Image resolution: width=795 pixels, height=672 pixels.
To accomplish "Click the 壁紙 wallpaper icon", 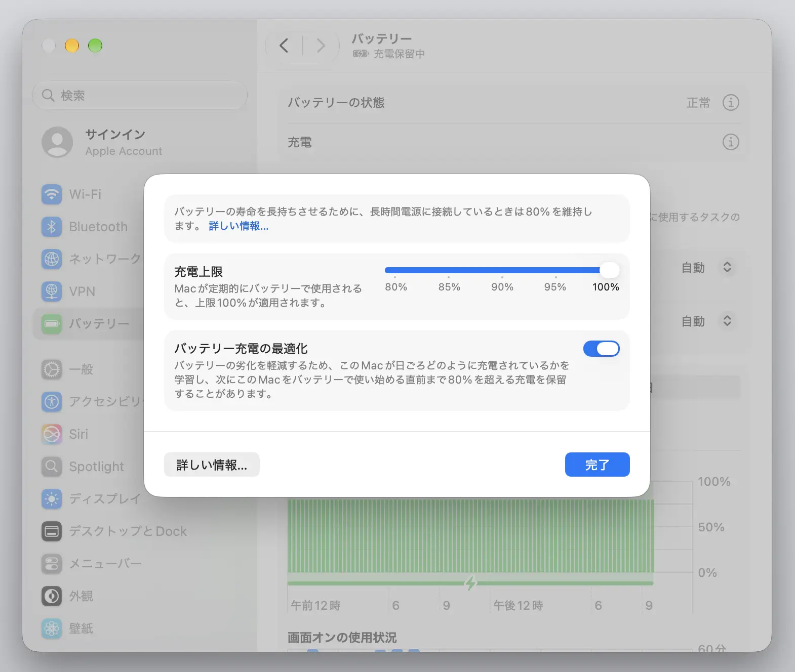I will (52, 628).
